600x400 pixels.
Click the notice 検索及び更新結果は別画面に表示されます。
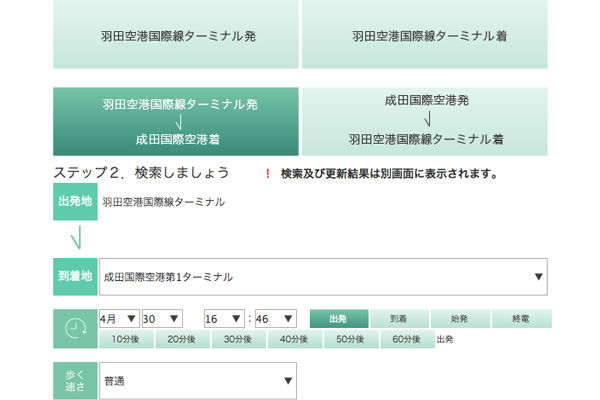(389, 174)
